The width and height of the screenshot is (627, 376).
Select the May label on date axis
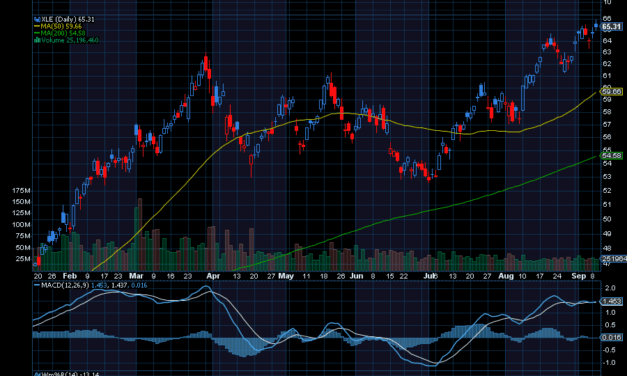tap(286, 276)
